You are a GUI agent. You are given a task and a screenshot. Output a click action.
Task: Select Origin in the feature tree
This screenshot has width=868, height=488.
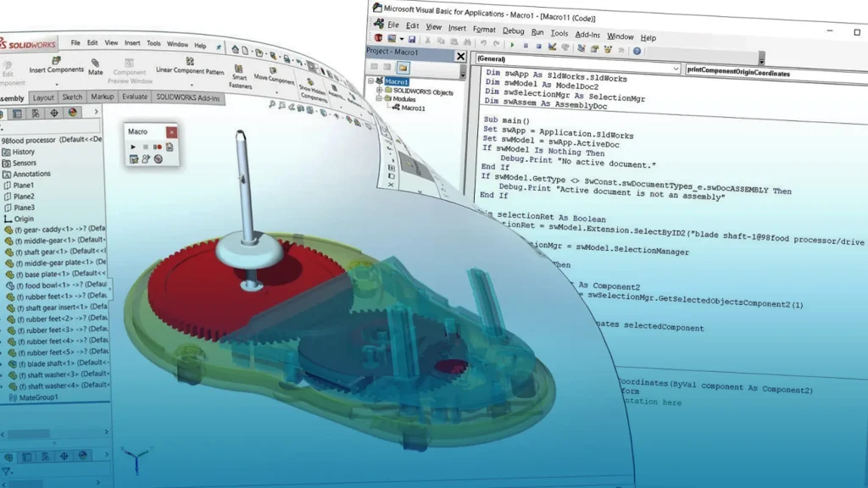coord(19,219)
